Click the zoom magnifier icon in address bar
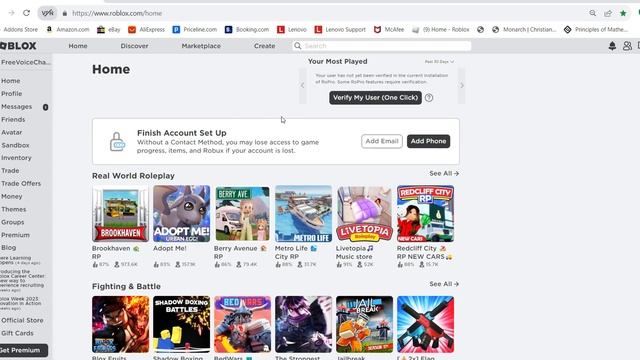640x360 pixels. pos(592,13)
